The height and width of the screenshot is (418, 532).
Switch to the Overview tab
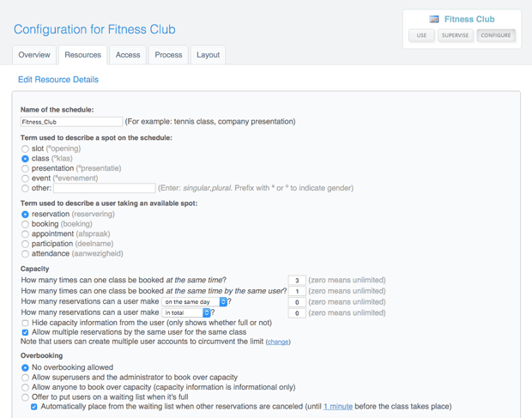point(34,55)
